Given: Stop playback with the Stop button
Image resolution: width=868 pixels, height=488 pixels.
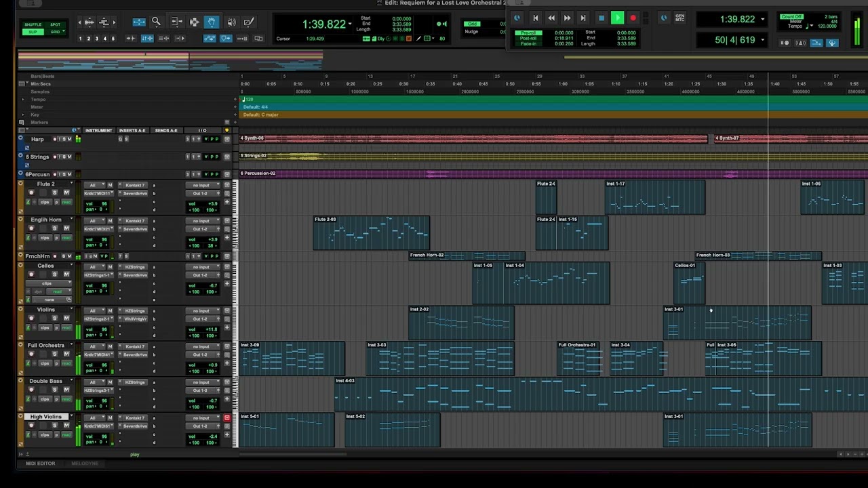Looking at the screenshot, I should pos(601,18).
